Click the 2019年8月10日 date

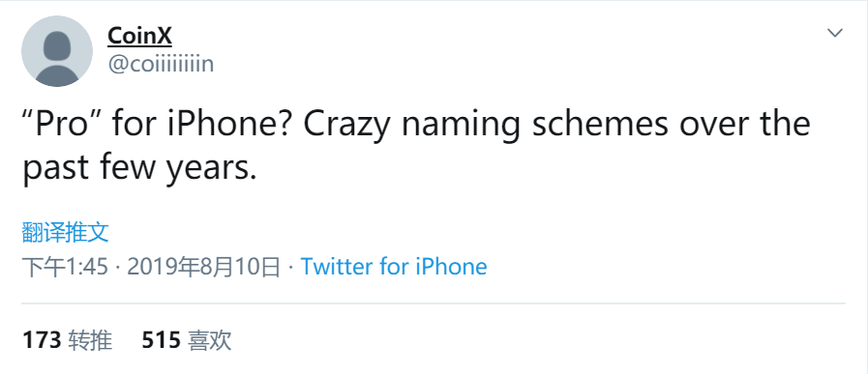[204, 268]
